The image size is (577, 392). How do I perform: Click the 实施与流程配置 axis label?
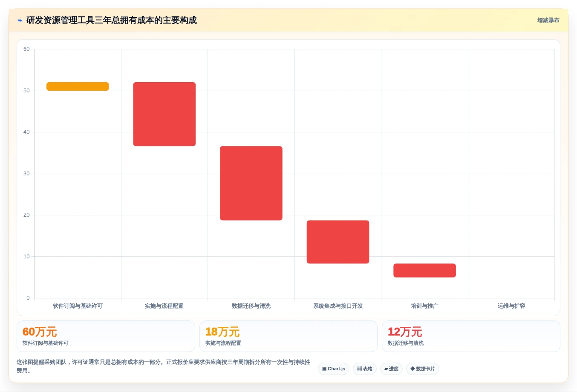[x=164, y=306]
